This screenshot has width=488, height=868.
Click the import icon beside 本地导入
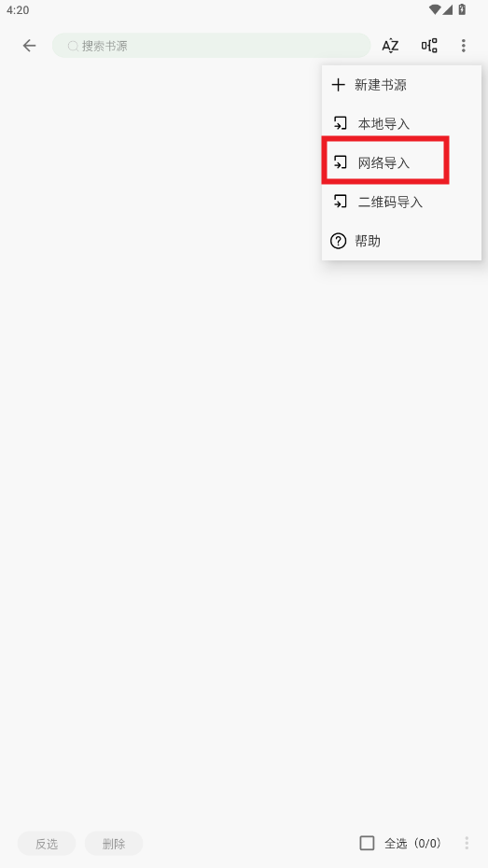coord(340,123)
